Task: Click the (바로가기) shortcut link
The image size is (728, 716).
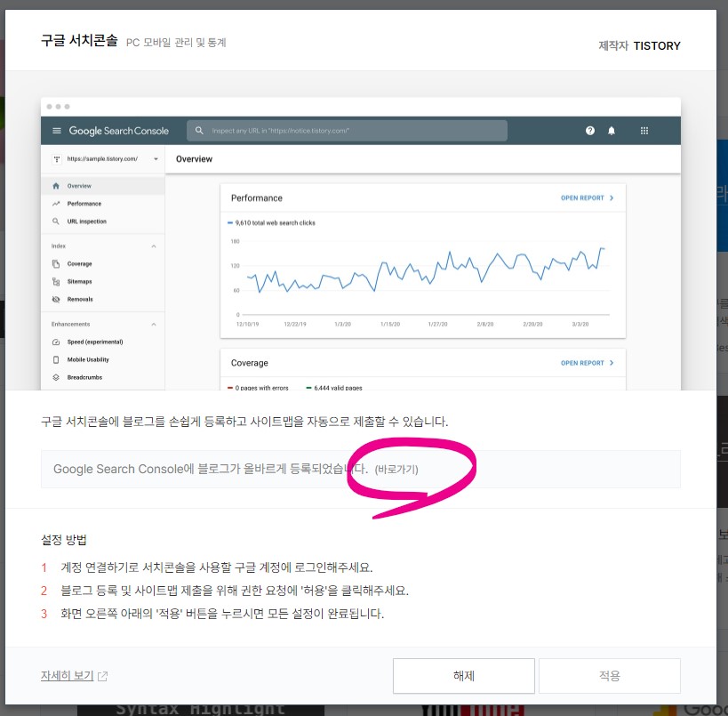Action: (x=396, y=470)
